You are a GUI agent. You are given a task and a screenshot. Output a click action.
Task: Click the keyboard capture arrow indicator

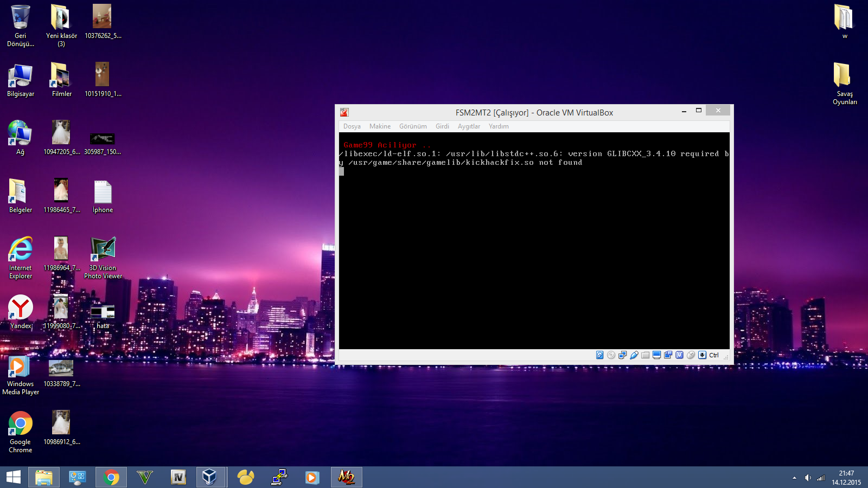coord(702,355)
